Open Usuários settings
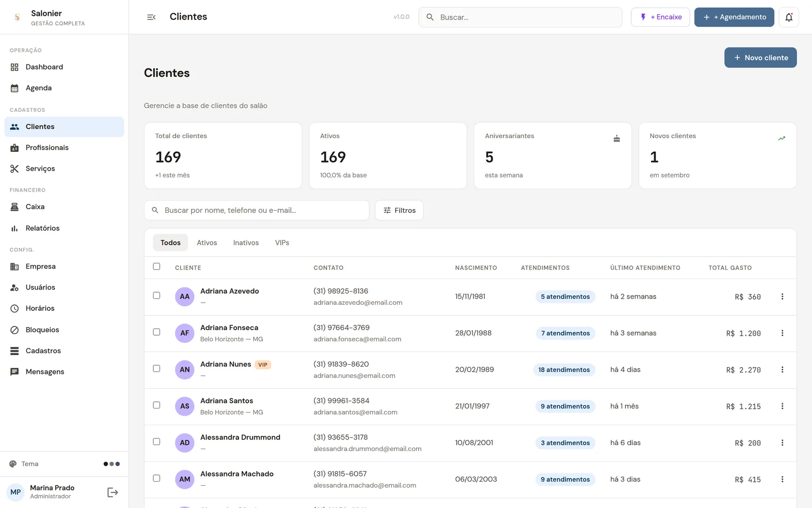 pos(64,288)
